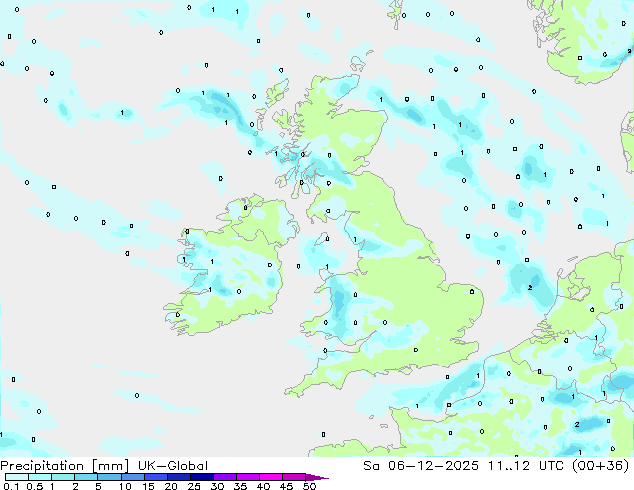The image size is (634, 490).
Task: Click the legend swatch between 15 and 20
Action: pyautogui.click(x=156, y=477)
